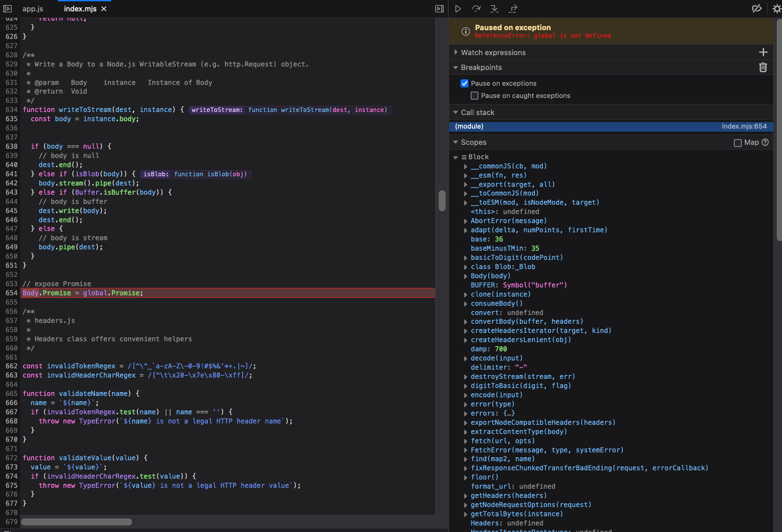Add a watch expression
The image size is (782, 532).
tap(763, 52)
